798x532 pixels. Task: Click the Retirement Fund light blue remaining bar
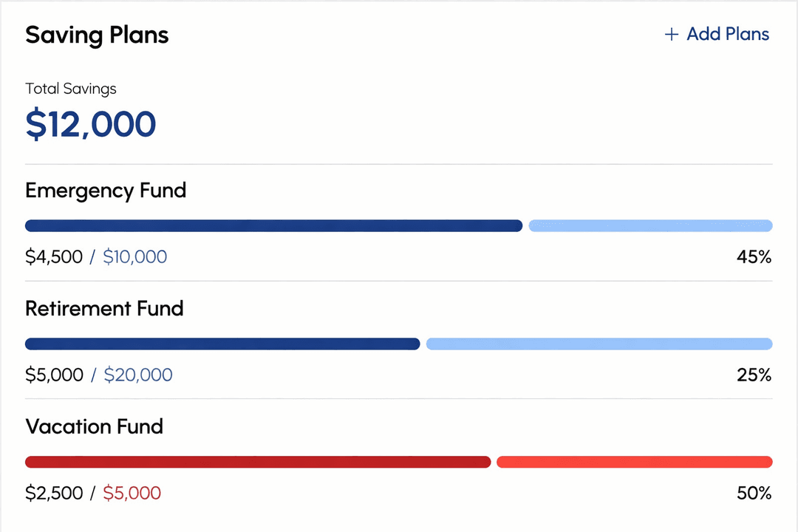click(x=599, y=344)
